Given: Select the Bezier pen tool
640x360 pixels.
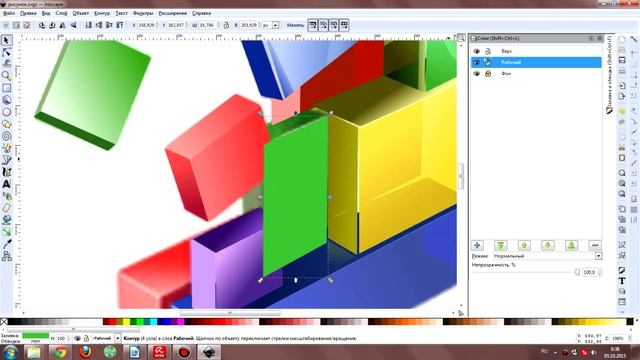Looking at the screenshot, I should pyautogui.click(x=7, y=160).
